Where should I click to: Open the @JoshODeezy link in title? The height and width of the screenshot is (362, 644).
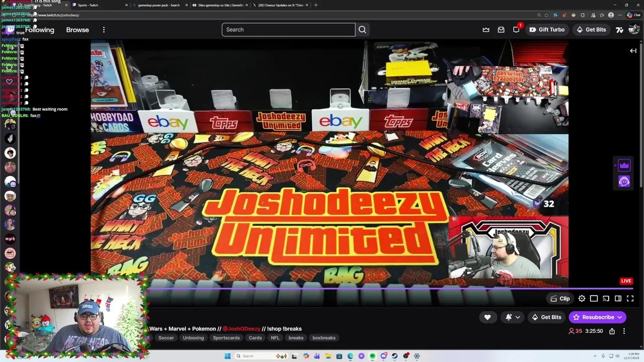pos(241,329)
